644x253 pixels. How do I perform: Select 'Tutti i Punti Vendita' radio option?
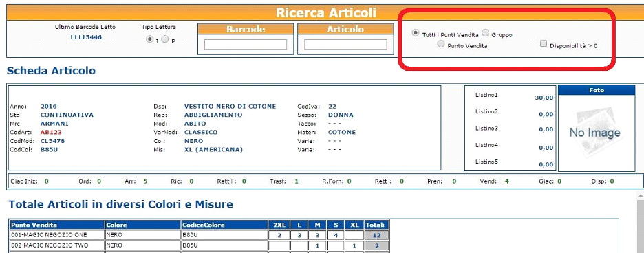pyautogui.click(x=416, y=33)
